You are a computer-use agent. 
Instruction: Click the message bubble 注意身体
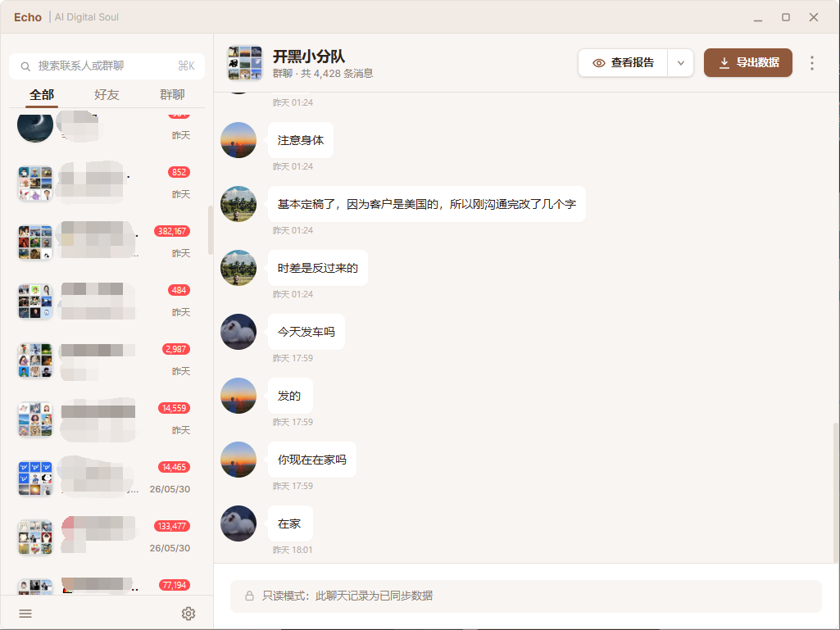(301, 140)
